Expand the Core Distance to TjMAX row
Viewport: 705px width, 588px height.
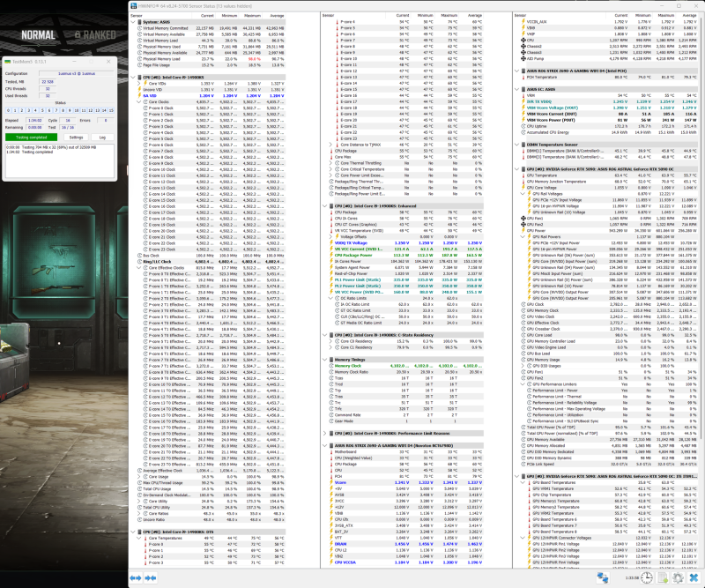pos(331,145)
